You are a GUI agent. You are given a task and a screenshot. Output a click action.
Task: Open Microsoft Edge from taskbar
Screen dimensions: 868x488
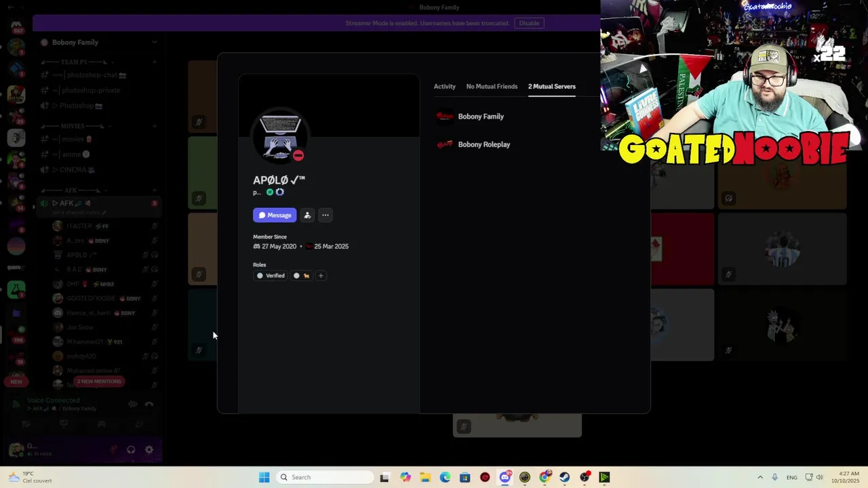(445, 477)
